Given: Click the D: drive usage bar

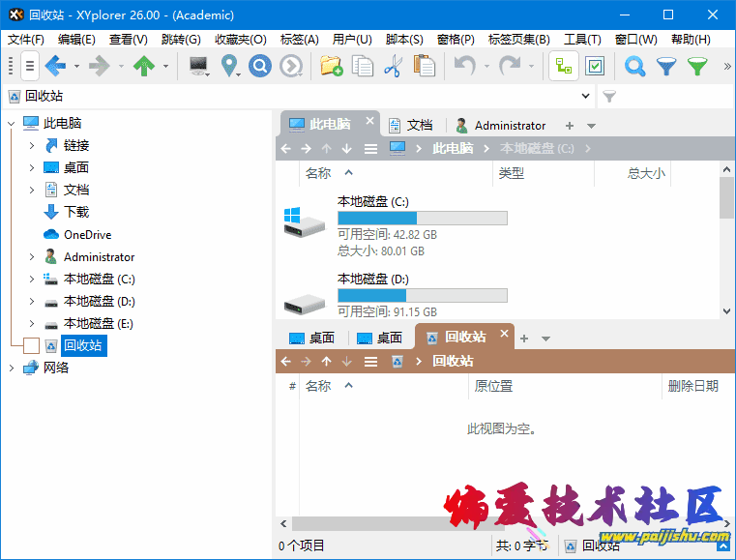Looking at the screenshot, I should click(423, 295).
